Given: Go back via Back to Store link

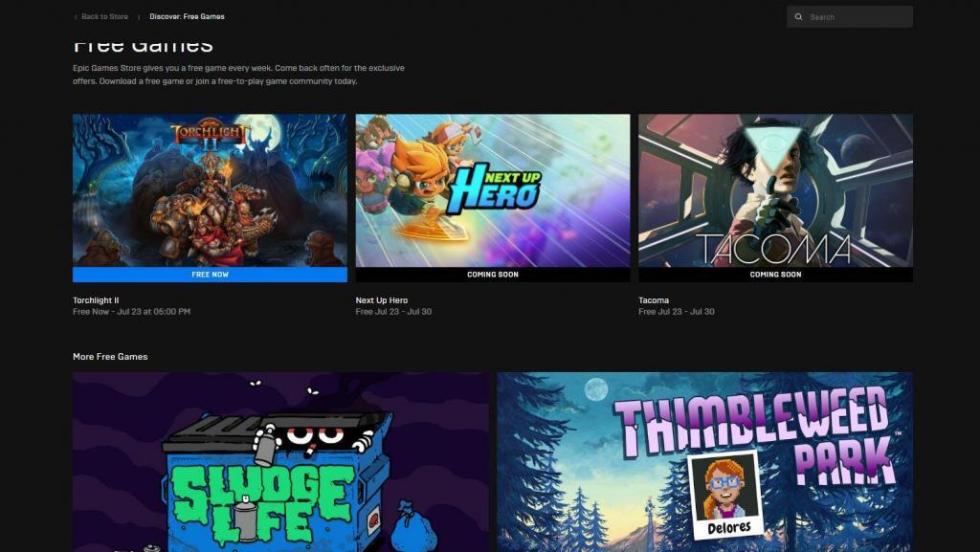Looking at the screenshot, I should 105,17.
